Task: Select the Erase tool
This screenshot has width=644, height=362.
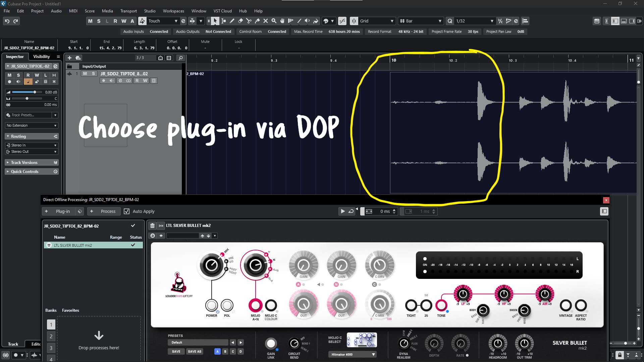Action: click(240, 21)
